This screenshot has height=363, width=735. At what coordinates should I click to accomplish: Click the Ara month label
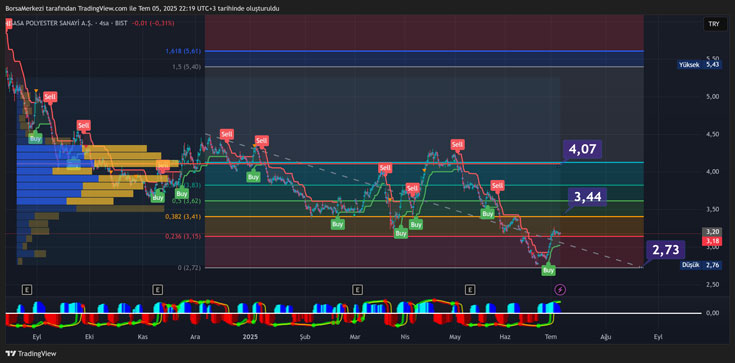coord(194,337)
